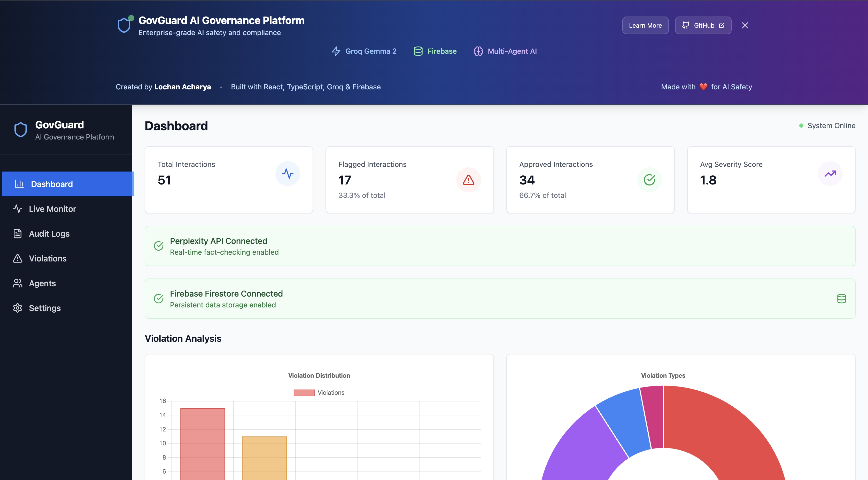868x480 pixels.
Task: Click the database icon in Firestore banner
Action: [x=841, y=299]
